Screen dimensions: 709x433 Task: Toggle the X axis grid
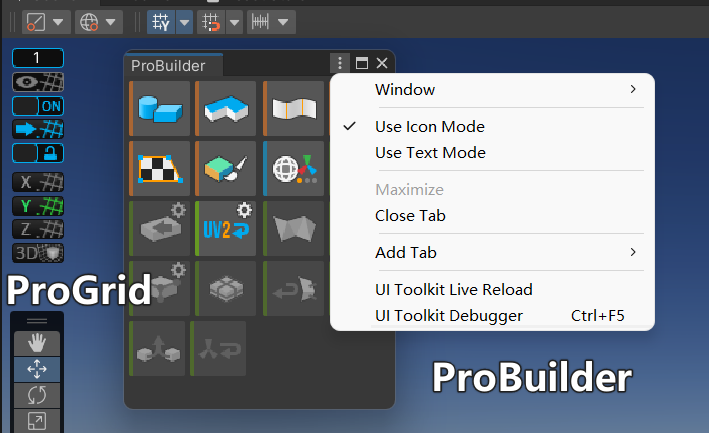pyautogui.click(x=38, y=182)
